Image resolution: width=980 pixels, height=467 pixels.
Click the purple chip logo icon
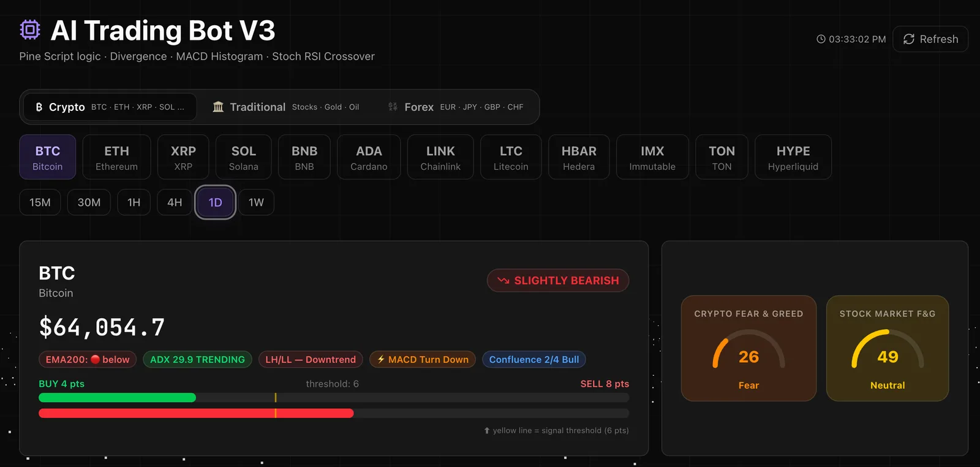(x=29, y=29)
